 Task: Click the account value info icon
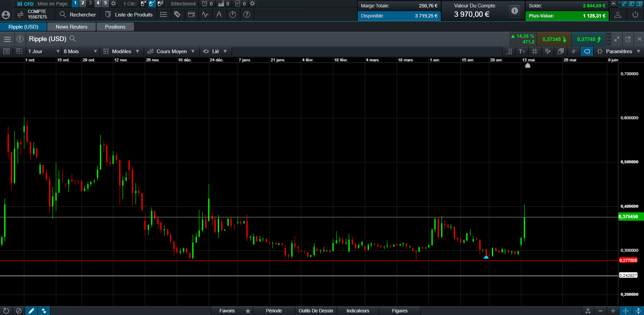(514, 11)
